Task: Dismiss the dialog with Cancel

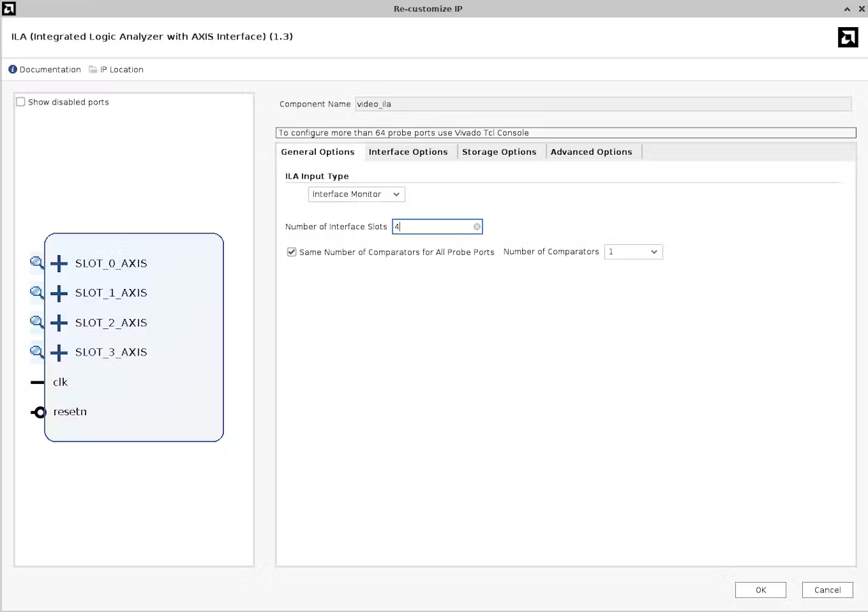Action: (x=827, y=590)
